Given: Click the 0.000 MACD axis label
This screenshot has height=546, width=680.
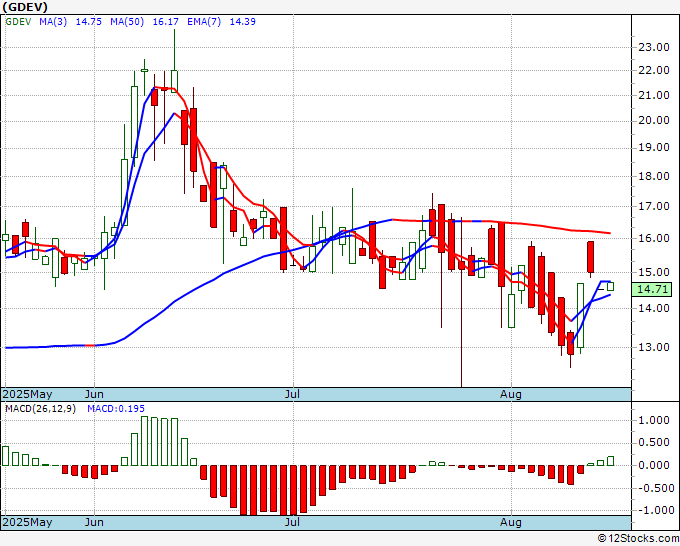Looking at the screenshot, I should [654, 465].
